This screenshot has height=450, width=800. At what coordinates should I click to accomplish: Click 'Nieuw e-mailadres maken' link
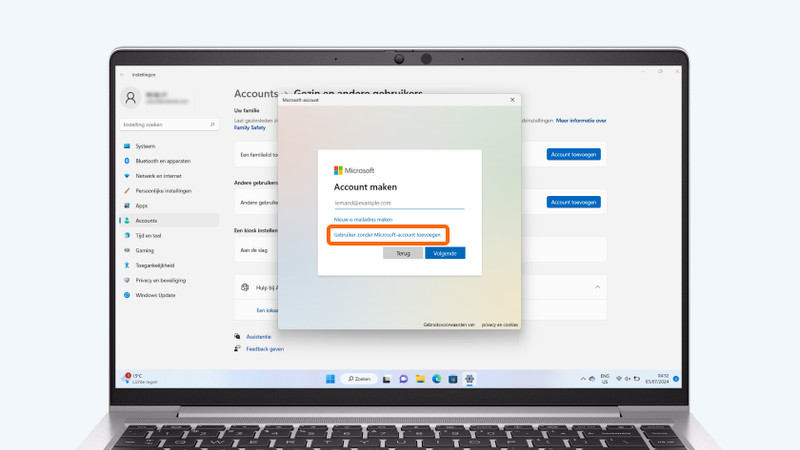[363, 219]
